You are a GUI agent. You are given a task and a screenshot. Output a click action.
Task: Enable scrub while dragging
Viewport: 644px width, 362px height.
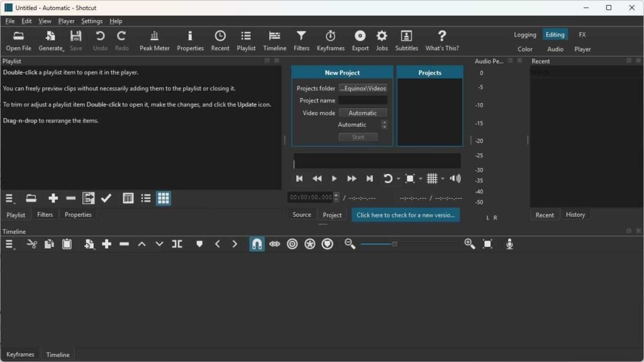[x=274, y=244]
